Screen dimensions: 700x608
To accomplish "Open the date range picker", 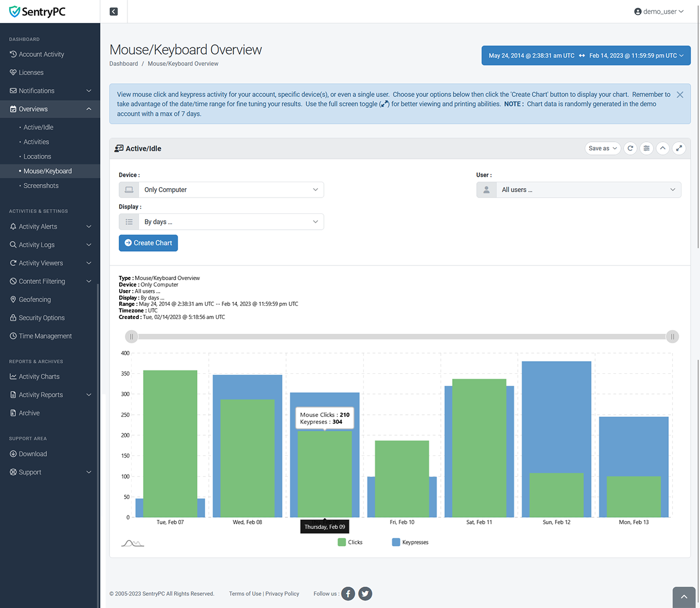I will pos(586,55).
